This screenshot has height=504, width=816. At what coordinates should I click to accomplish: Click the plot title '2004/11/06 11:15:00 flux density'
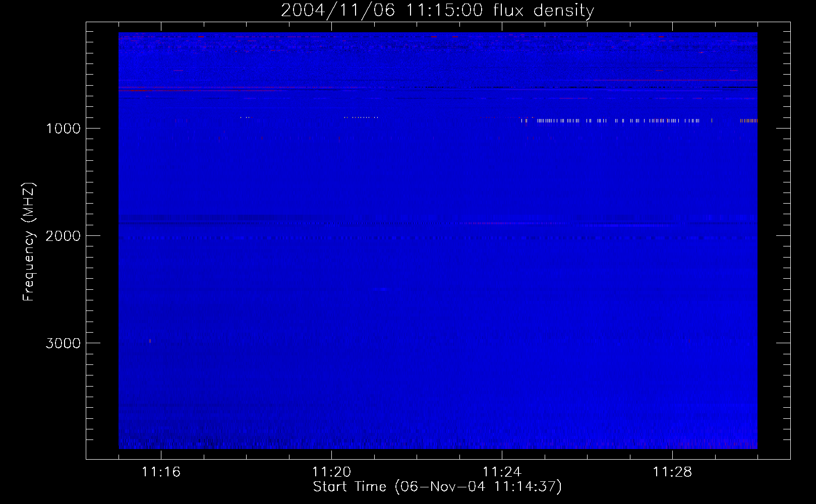pyautogui.click(x=437, y=11)
